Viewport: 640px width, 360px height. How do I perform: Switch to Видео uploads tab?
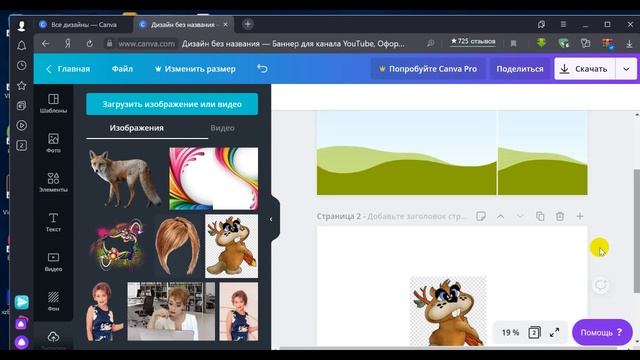point(222,128)
